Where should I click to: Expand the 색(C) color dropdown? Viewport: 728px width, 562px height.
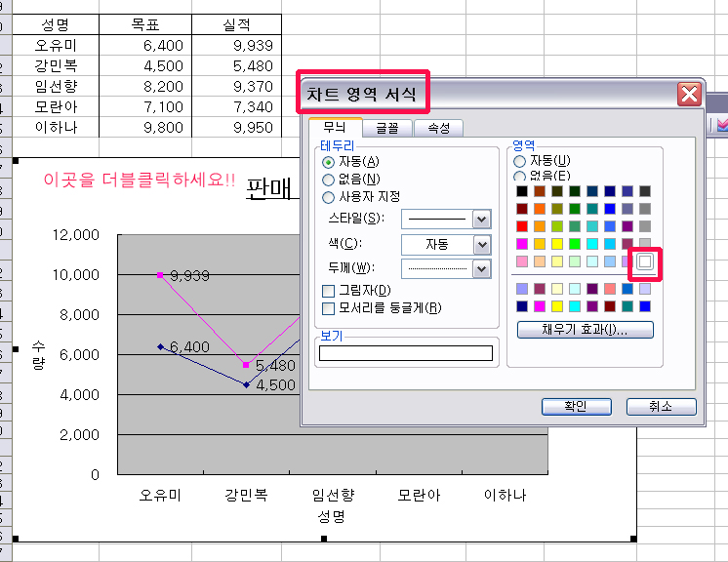(x=481, y=245)
